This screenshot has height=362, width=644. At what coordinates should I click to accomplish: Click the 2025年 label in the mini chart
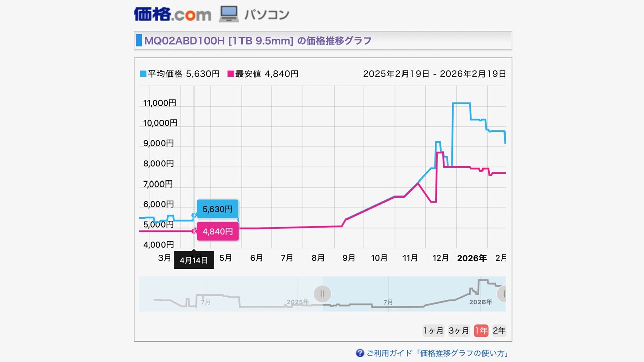coord(299,302)
